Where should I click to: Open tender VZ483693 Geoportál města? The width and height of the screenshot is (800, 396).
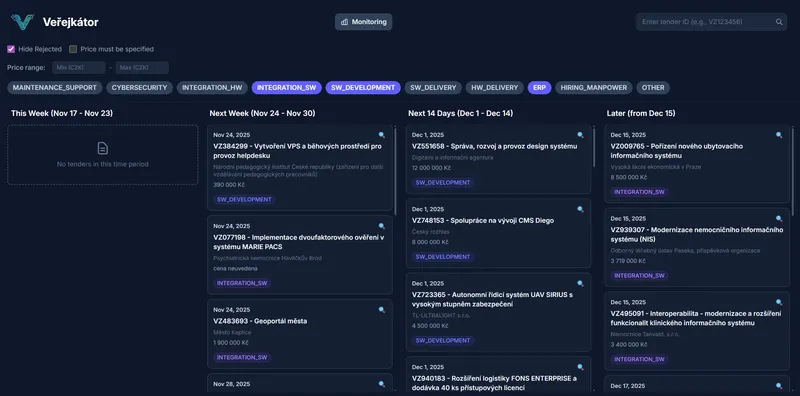point(260,321)
